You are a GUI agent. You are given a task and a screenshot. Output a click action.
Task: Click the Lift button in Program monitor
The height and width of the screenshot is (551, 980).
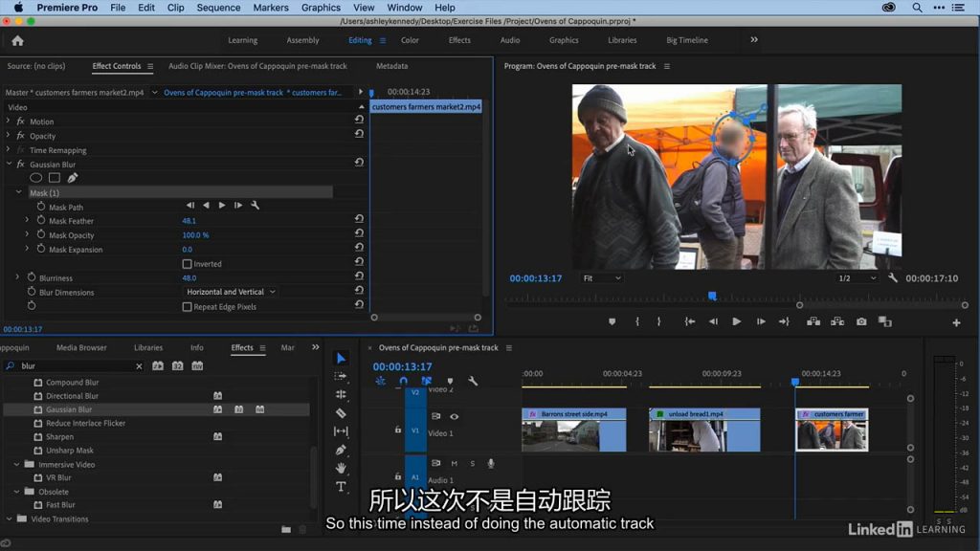click(x=813, y=321)
